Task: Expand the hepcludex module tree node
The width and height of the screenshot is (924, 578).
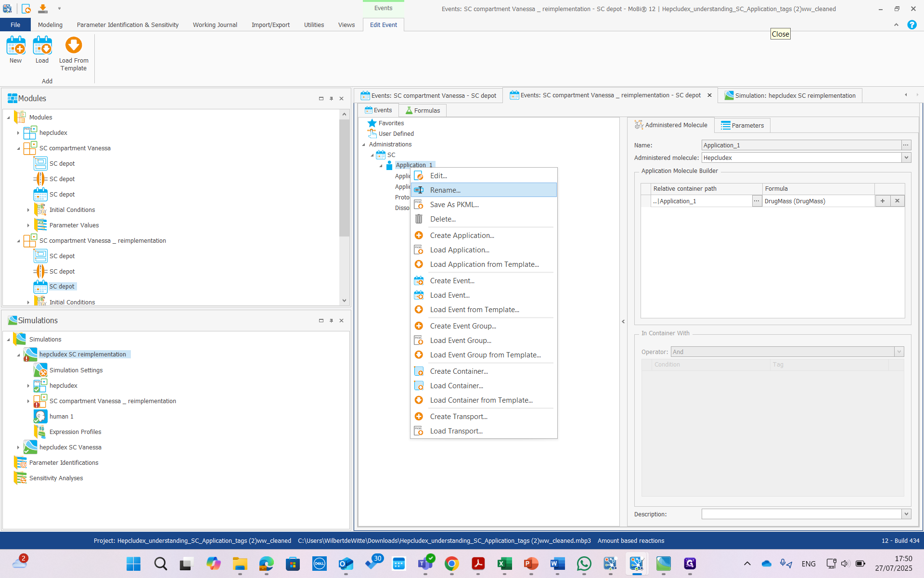Action: (18, 133)
